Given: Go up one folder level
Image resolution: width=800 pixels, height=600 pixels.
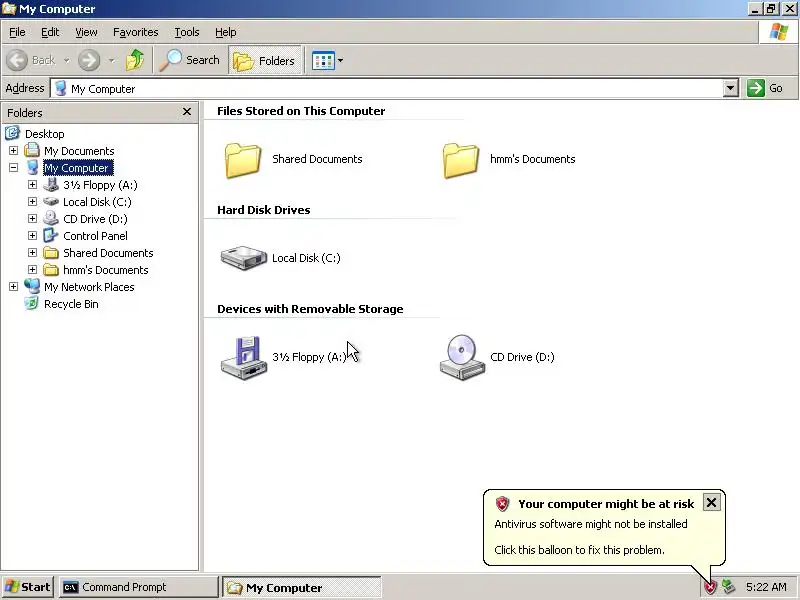Looking at the screenshot, I should (135, 60).
